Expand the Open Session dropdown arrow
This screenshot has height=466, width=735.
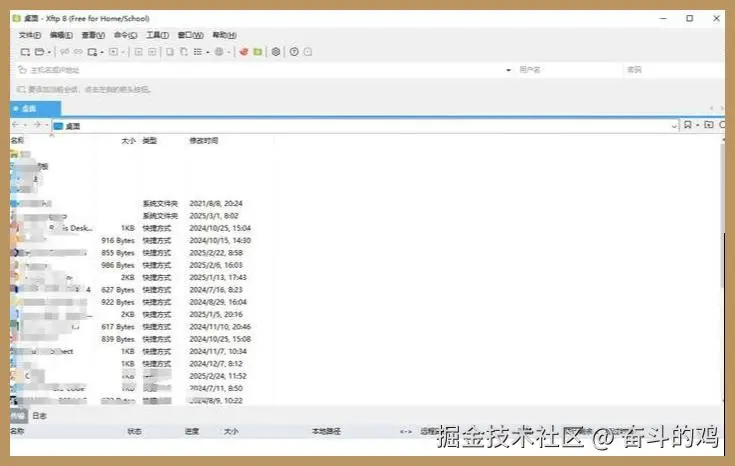click(x=49, y=53)
